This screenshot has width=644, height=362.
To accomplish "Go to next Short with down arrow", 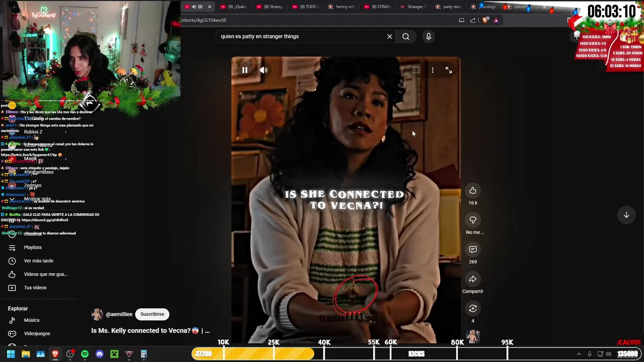I will (x=626, y=215).
